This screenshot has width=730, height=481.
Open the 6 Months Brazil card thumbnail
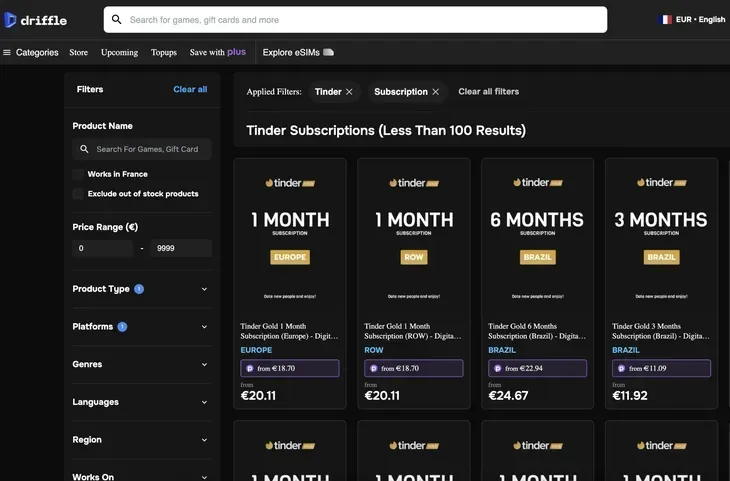(537, 237)
